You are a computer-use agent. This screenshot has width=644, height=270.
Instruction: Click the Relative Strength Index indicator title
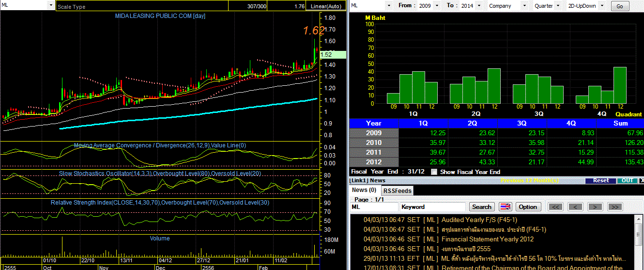(160, 202)
